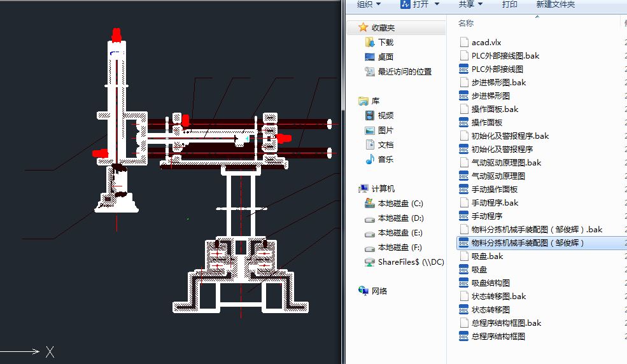Sort files by the 名称 column header

(466, 24)
